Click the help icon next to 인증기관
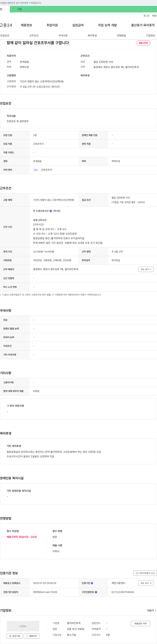This screenshot has width=157, height=644. coord(92,583)
